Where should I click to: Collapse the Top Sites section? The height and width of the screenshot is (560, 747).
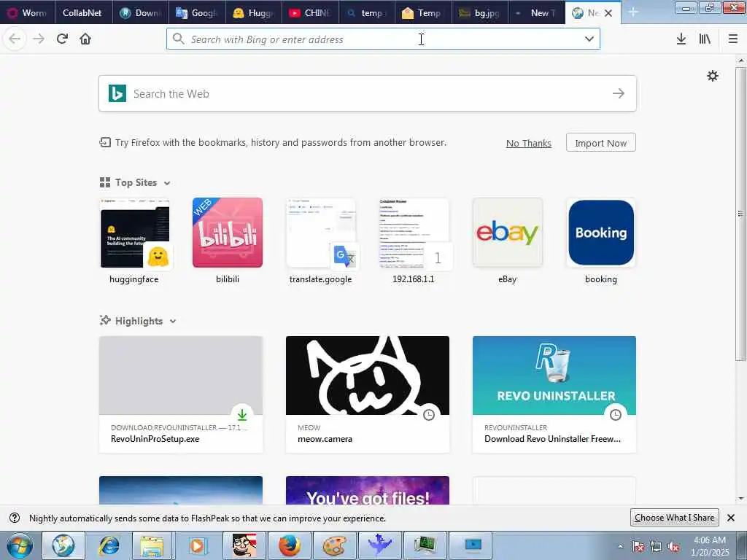[x=167, y=183]
